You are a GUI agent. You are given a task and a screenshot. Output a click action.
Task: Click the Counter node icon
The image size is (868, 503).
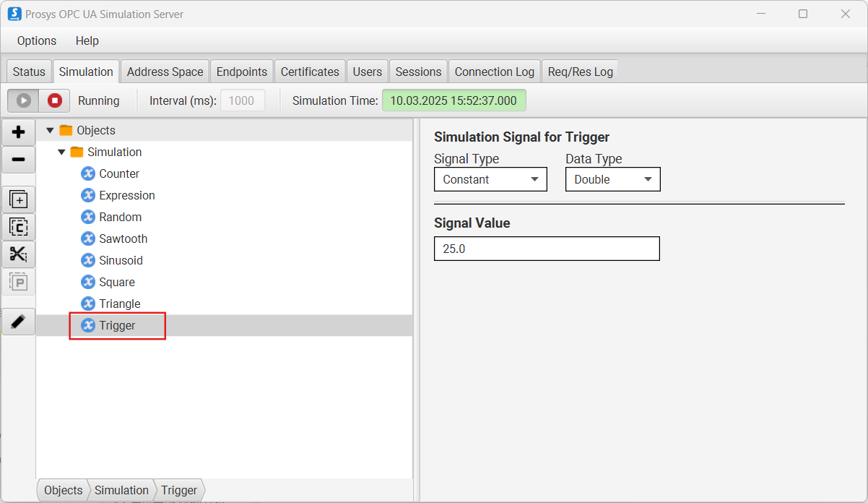point(88,173)
